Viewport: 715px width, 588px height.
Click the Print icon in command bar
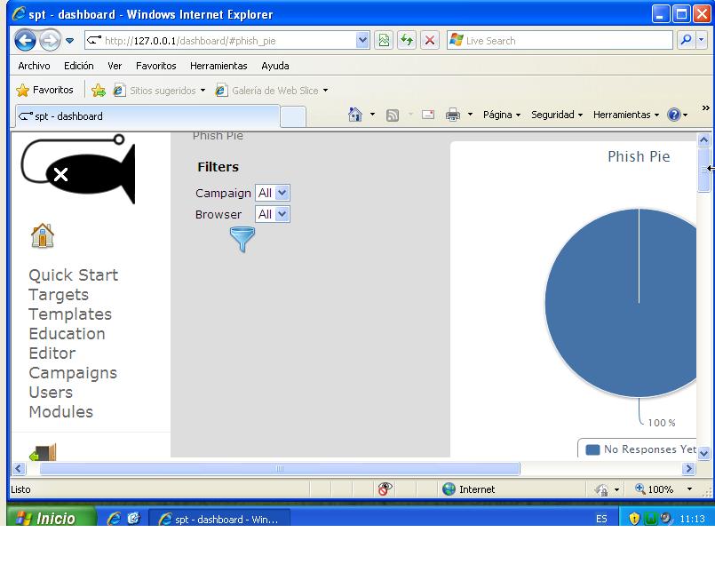tap(452, 115)
